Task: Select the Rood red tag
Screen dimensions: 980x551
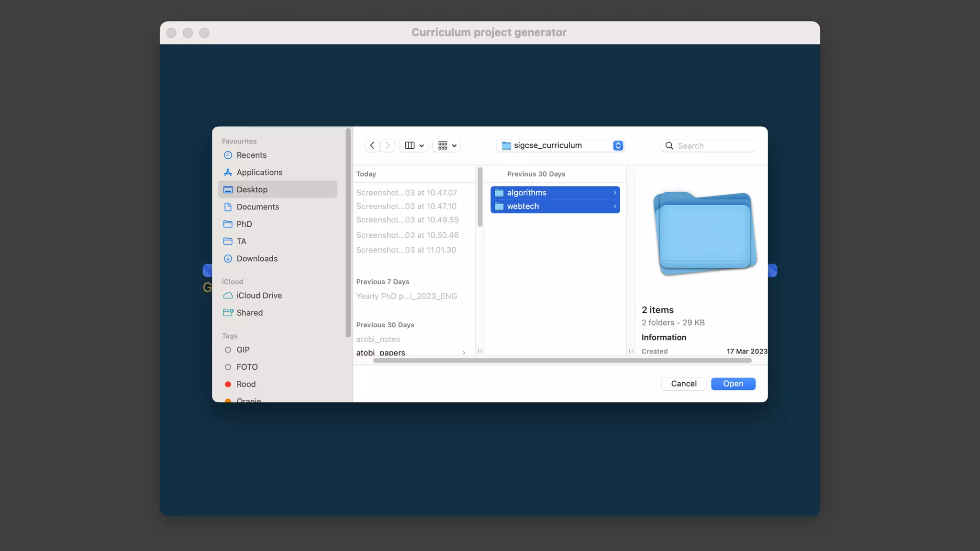Action: point(245,384)
